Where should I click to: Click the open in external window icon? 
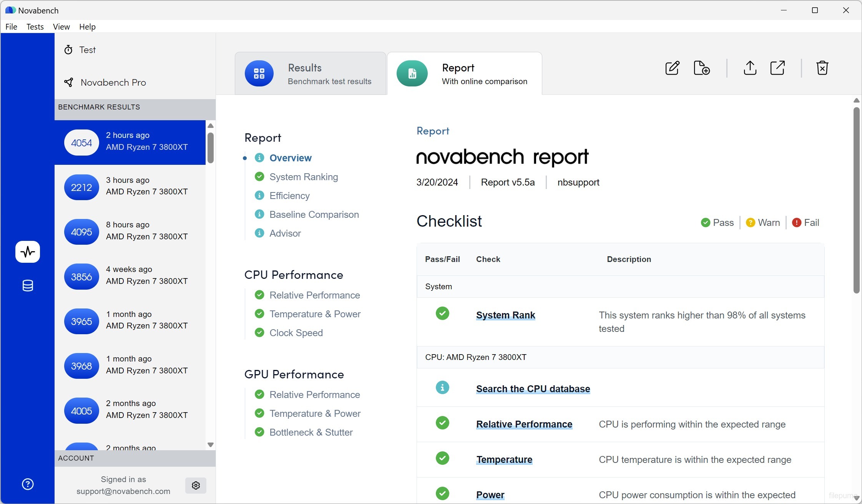[777, 68]
